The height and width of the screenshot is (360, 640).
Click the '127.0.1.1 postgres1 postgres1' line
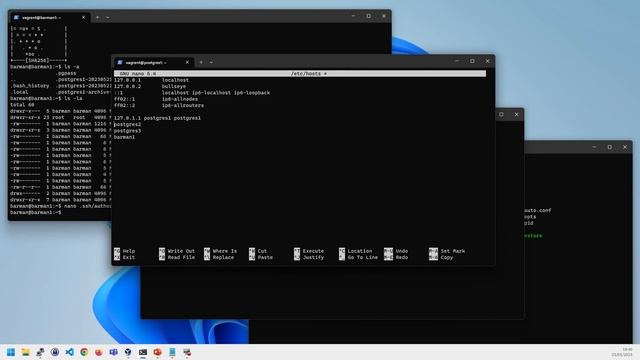point(157,118)
